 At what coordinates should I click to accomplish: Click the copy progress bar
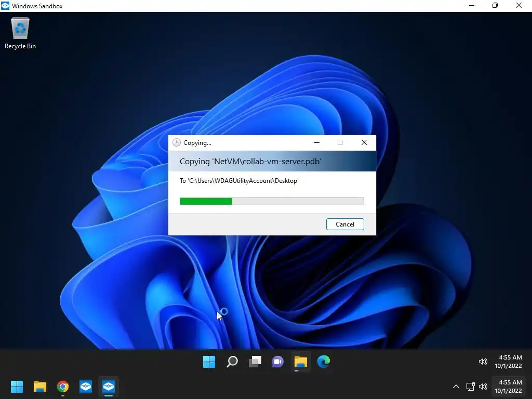pos(272,201)
